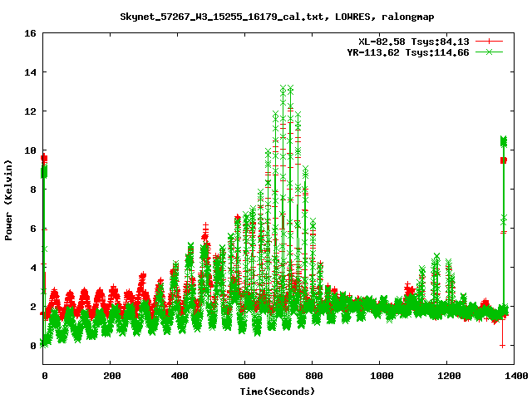Click the x-axis tick label 200
The width and height of the screenshot is (532, 399).
(x=112, y=376)
